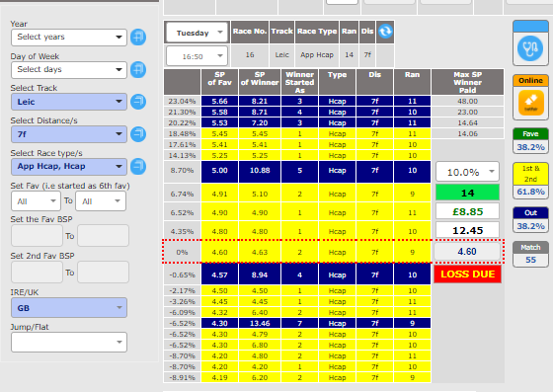Click the 2nd Fav BSP maximum input field
The width and height of the screenshot is (553, 392).
pos(103,272)
